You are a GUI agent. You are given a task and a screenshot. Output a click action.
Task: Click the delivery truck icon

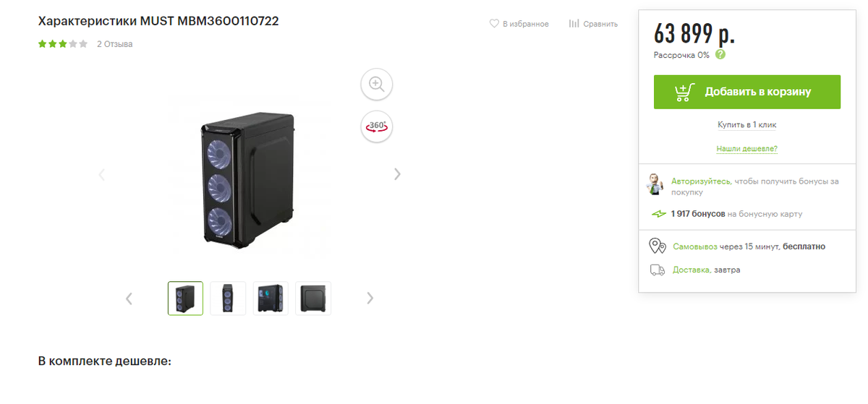(x=657, y=270)
